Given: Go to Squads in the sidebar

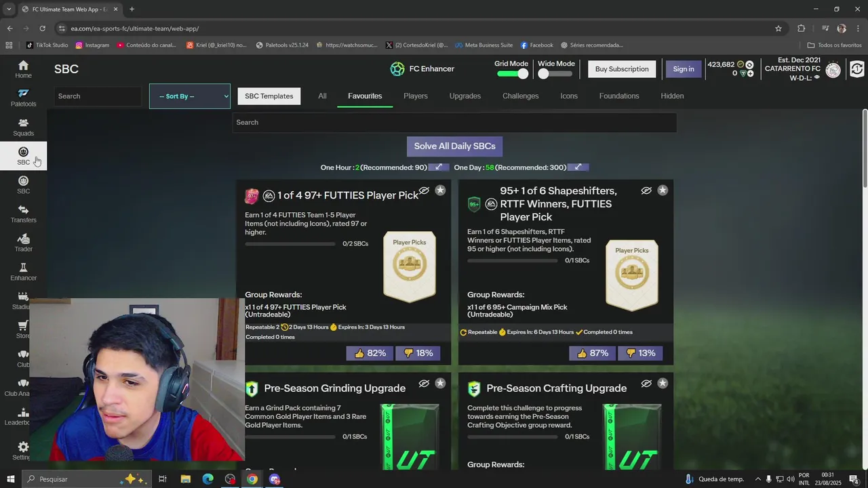Looking at the screenshot, I should click(23, 127).
